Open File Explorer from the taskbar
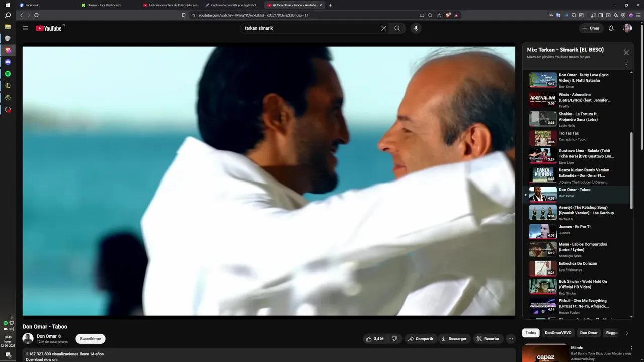Viewport: 644px width, 362px height. click(x=8, y=27)
